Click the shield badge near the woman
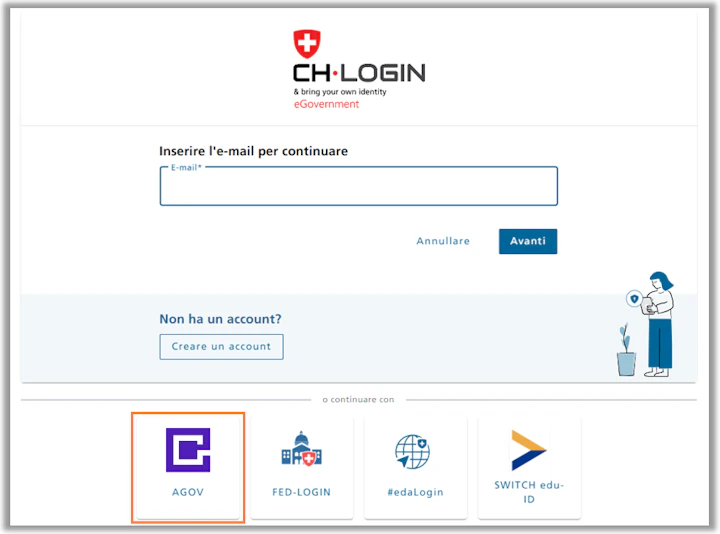The width and height of the screenshot is (720, 534). point(634,299)
